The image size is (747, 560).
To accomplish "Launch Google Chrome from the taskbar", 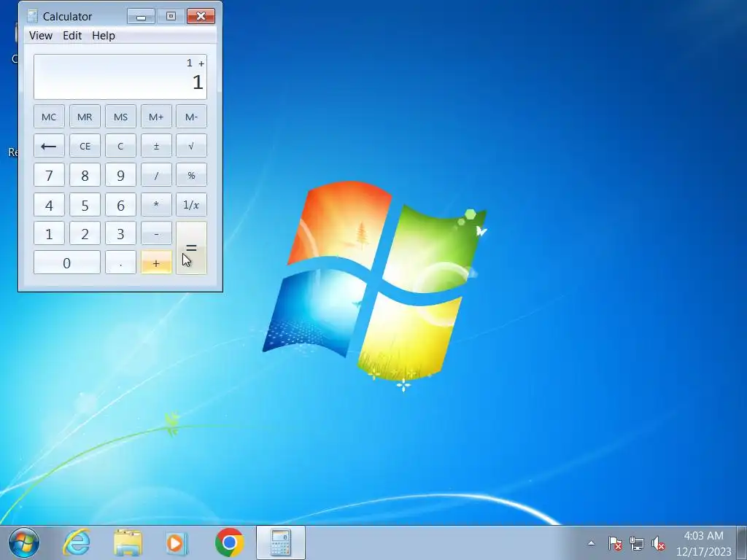I will [229, 542].
